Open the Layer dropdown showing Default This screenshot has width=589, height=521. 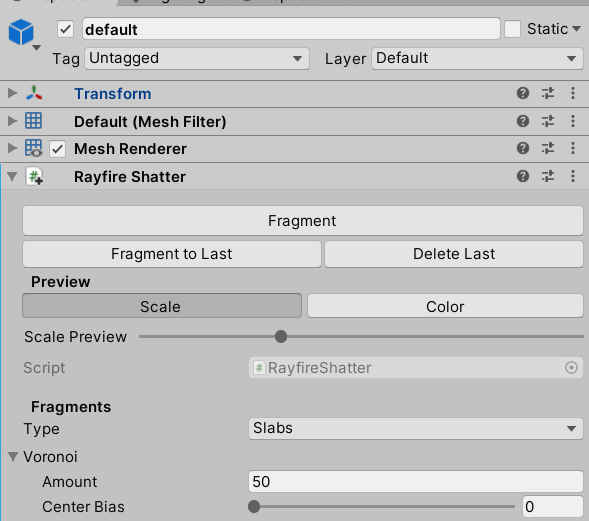click(477, 59)
